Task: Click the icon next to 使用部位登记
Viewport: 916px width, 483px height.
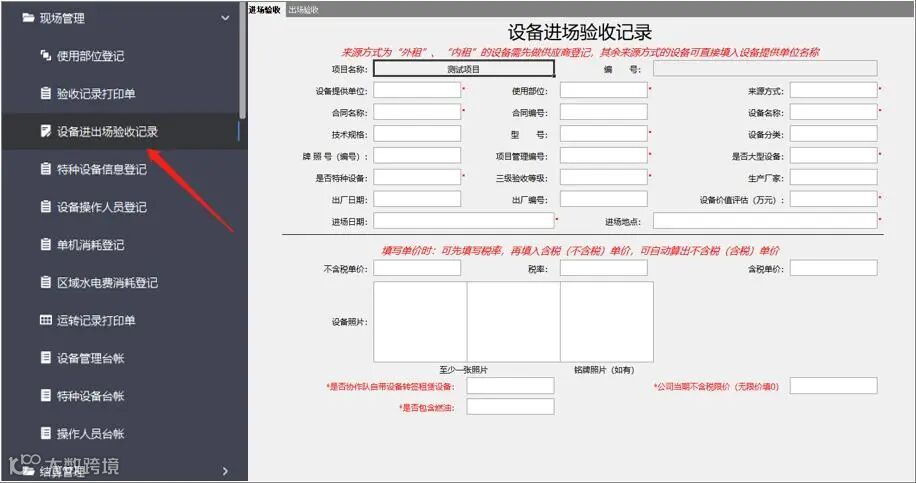Action: 46,55
